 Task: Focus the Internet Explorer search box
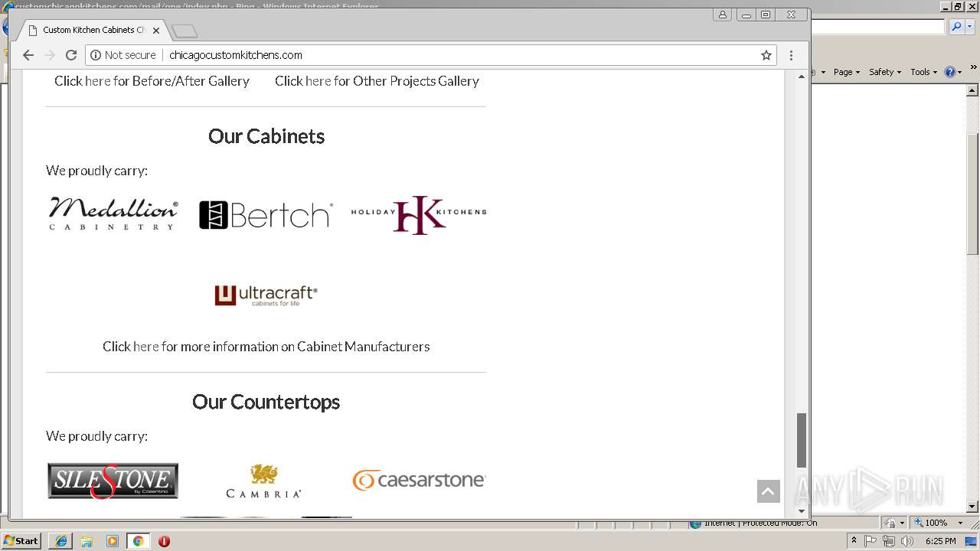(878, 27)
